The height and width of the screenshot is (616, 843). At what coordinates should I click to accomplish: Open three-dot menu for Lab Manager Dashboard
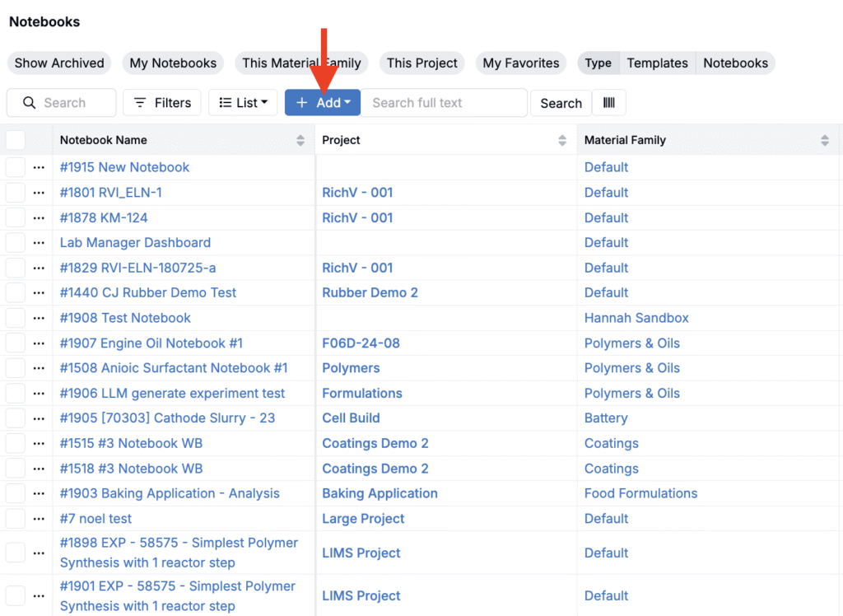click(39, 243)
